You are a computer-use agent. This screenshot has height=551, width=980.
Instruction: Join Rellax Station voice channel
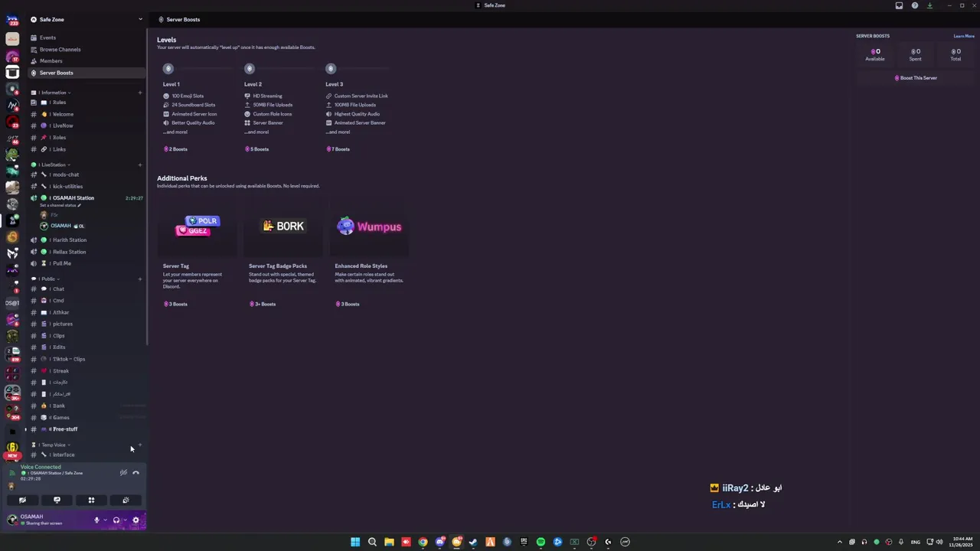point(87,252)
